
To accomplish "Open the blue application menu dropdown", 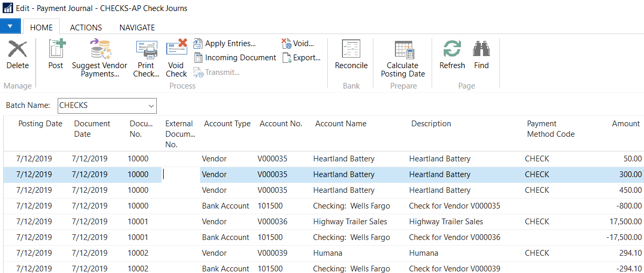I will pos(10,26).
